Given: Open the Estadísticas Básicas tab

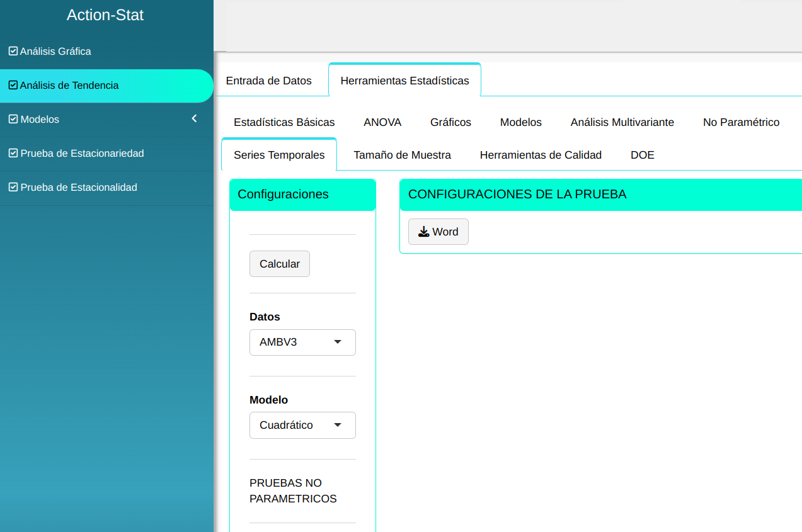Looking at the screenshot, I should (x=284, y=122).
